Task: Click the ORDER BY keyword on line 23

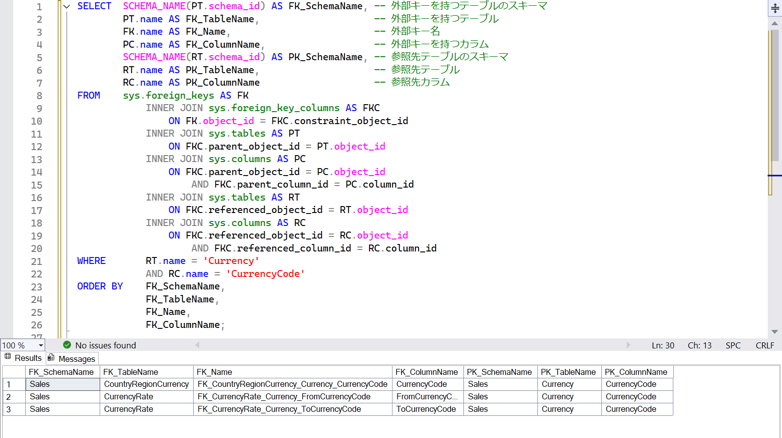Action: point(100,286)
